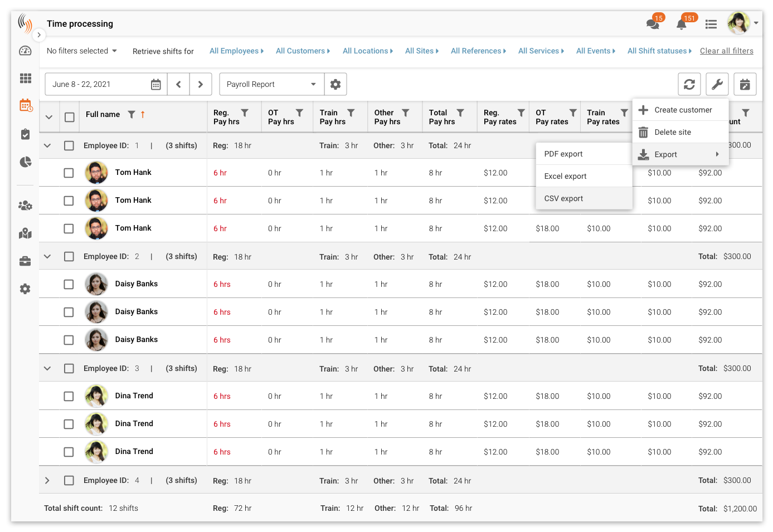773x532 pixels.
Task: Refresh the payroll table with the refresh icon
Action: pyautogui.click(x=689, y=84)
